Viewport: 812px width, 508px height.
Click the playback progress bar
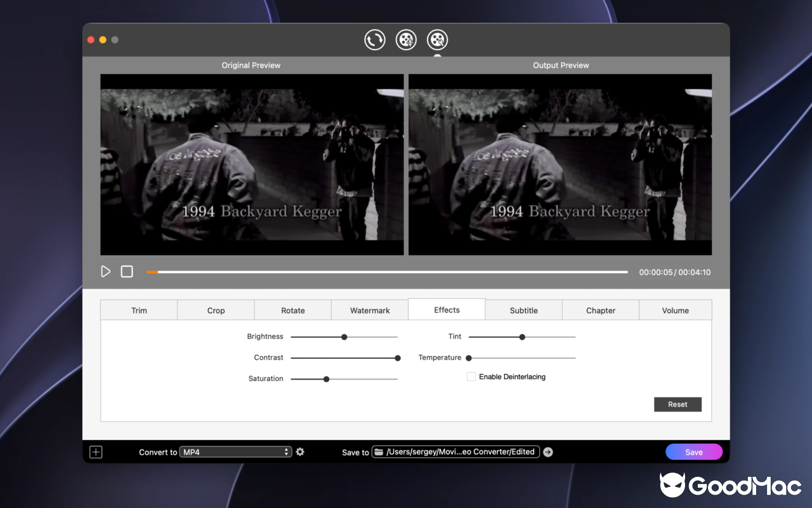coord(387,272)
